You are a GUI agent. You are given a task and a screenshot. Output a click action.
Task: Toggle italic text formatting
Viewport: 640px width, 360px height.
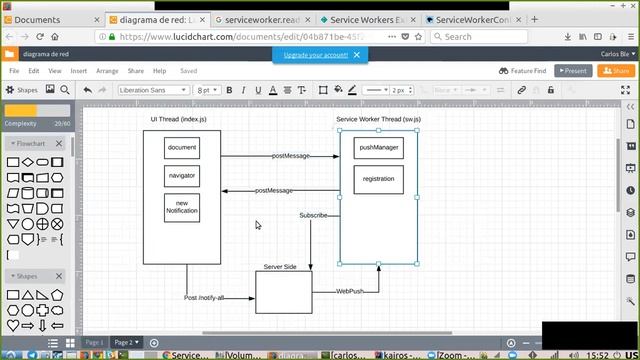pos(244,90)
